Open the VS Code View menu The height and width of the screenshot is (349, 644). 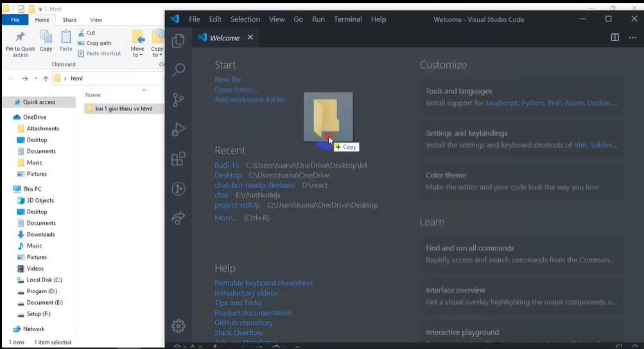[277, 19]
